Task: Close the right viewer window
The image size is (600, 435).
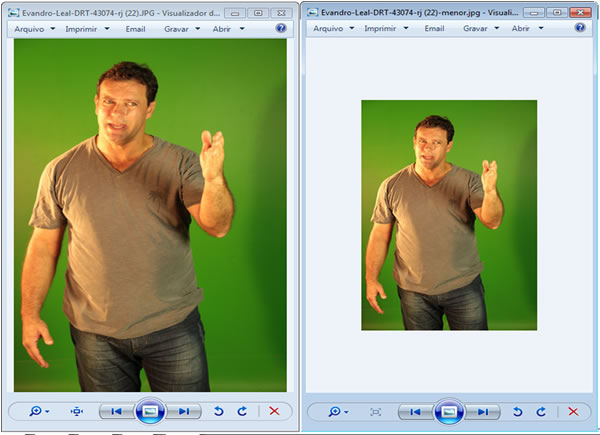Action: [x=580, y=13]
